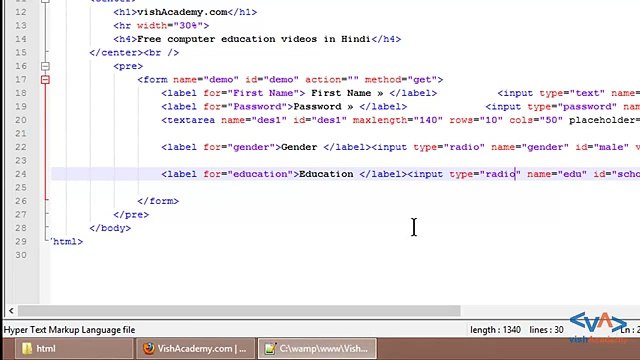
Task: Click the </center> closing tag on line 15
Action: pyautogui.click(x=116, y=53)
